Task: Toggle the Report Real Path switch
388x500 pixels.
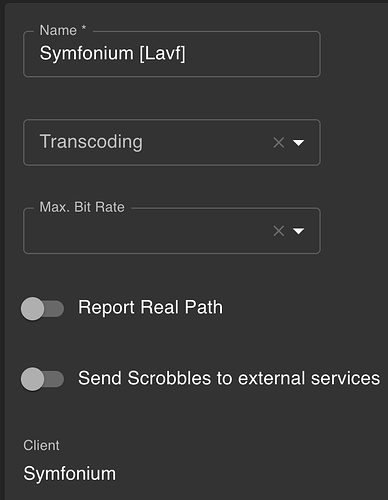Action: (42, 309)
